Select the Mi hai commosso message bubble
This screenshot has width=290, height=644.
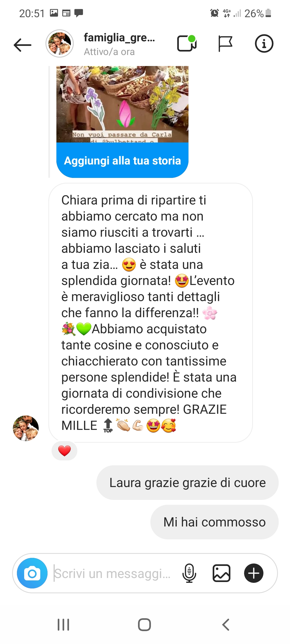(x=215, y=522)
